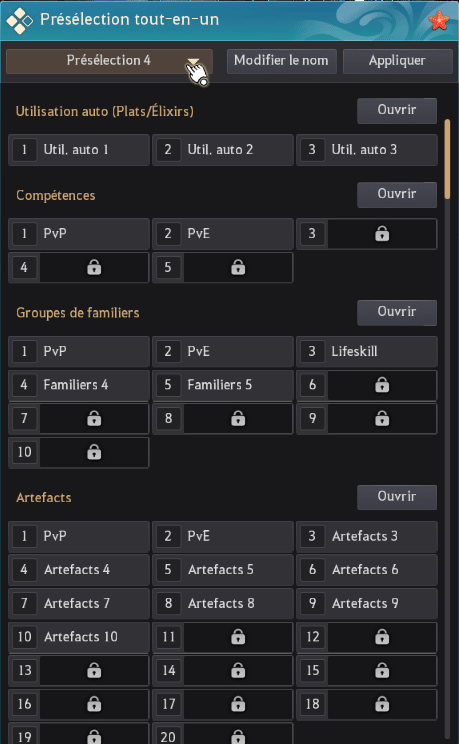Open the Utilisation auto (Plats/Élixirs) panel
The height and width of the screenshot is (744, 459).
click(x=397, y=111)
